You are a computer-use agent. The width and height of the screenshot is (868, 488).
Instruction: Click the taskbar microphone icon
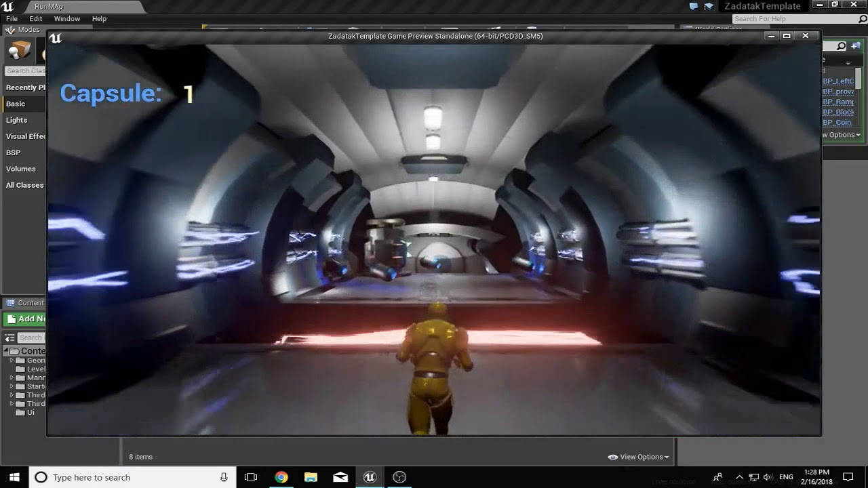[224, 477]
